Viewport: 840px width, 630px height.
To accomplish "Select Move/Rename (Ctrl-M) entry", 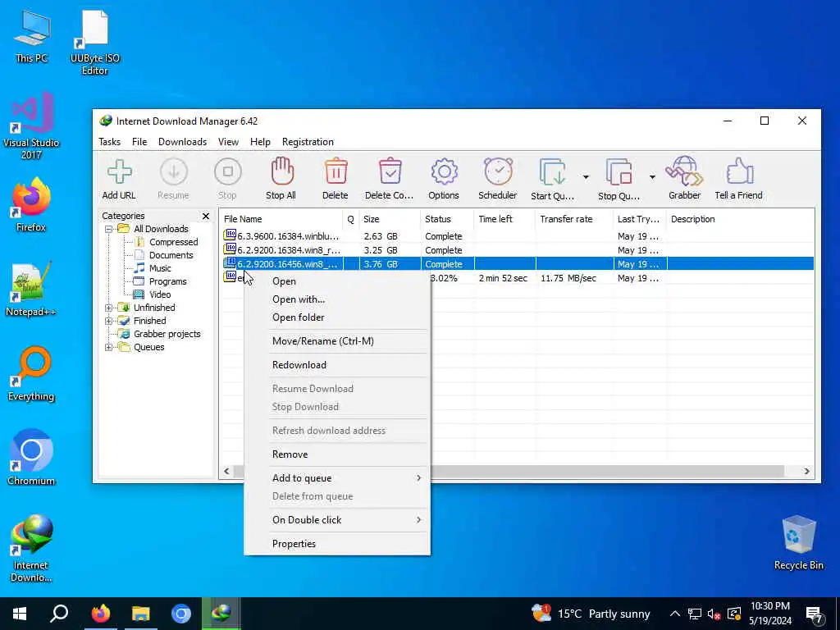I will (x=337, y=341).
